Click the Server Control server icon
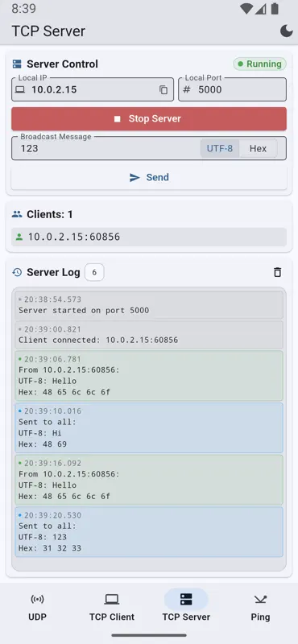 [x=17, y=64]
